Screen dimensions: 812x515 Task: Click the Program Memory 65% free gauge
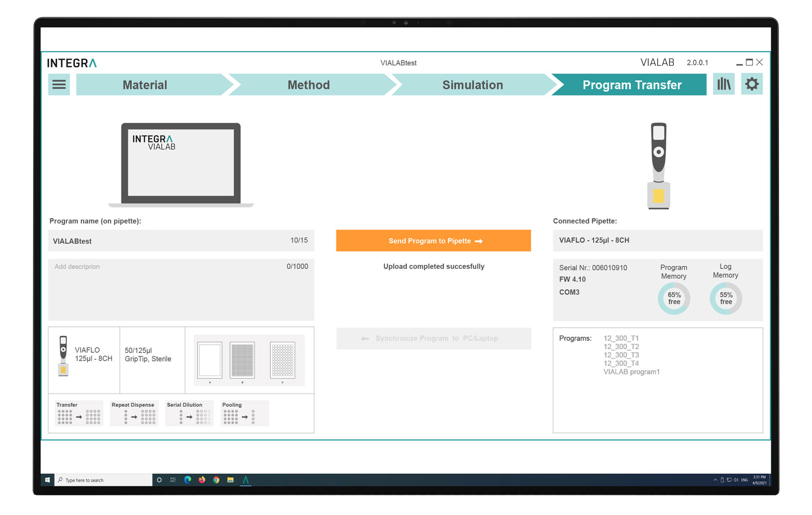pyautogui.click(x=673, y=299)
